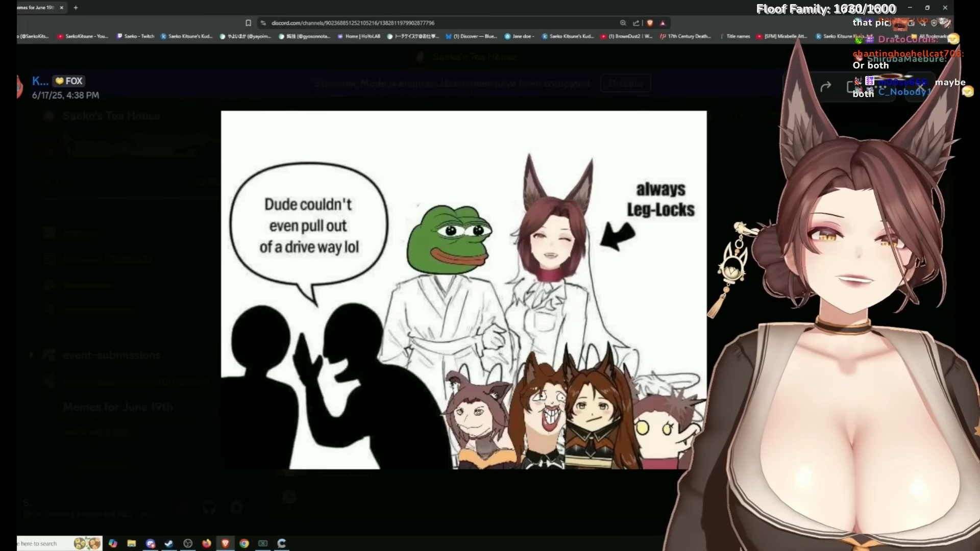Open the site settings icon beside URL
Image resolution: width=980 pixels, height=551 pixels.
[263, 23]
